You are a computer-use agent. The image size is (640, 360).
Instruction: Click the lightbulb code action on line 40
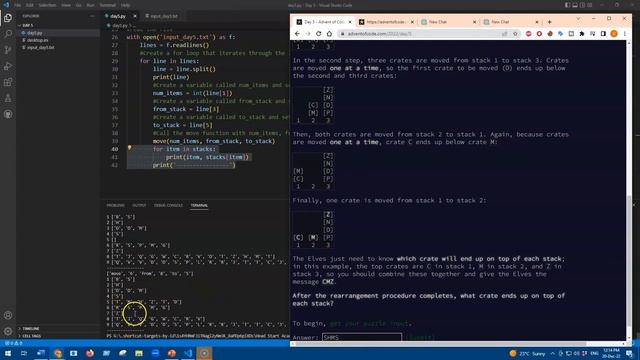click(x=129, y=148)
